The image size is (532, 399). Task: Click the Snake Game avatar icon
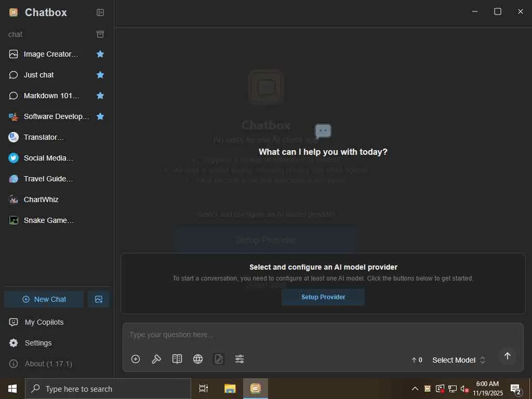click(x=13, y=220)
